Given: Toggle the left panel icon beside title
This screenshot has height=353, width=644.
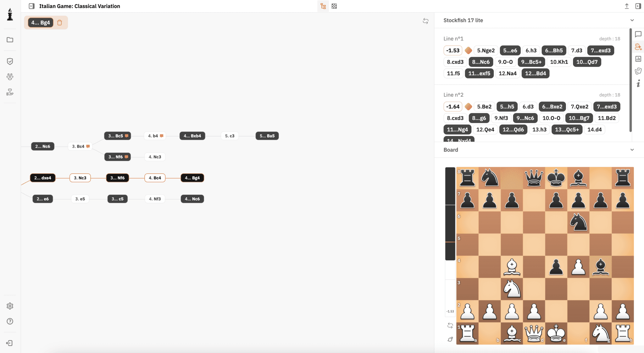Looking at the screenshot, I should coord(31,6).
